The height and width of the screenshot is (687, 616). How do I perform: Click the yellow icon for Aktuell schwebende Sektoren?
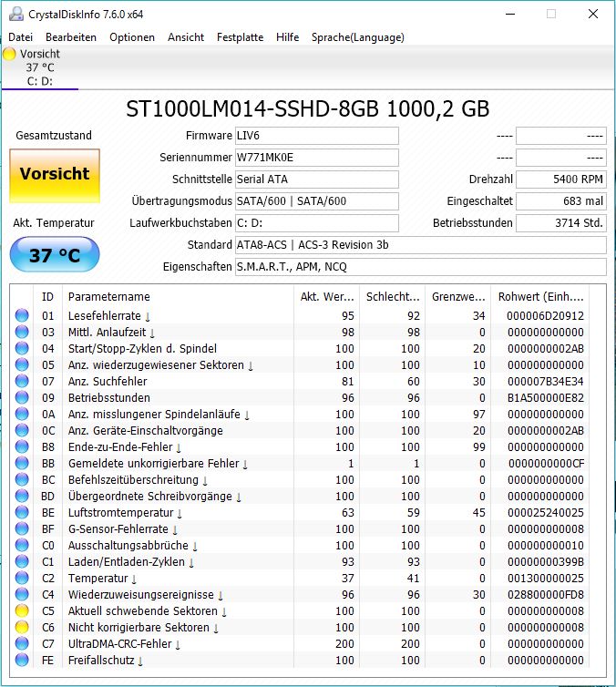(x=22, y=611)
